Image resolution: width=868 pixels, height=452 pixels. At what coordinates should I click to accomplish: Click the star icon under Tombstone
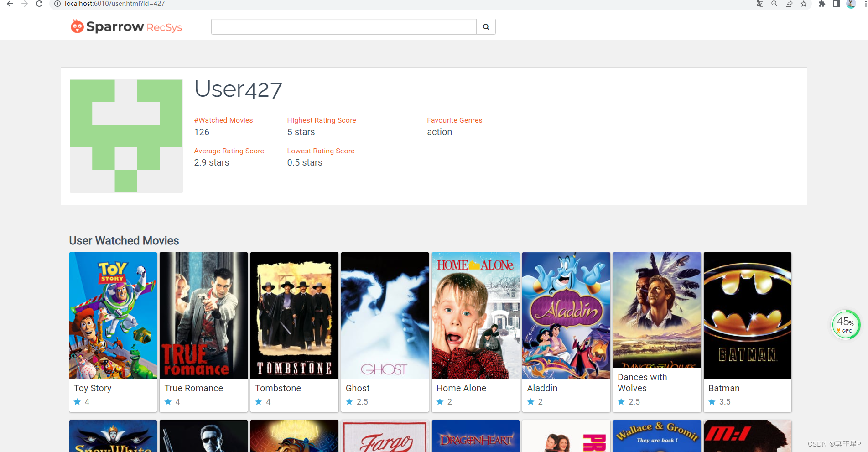tap(259, 402)
